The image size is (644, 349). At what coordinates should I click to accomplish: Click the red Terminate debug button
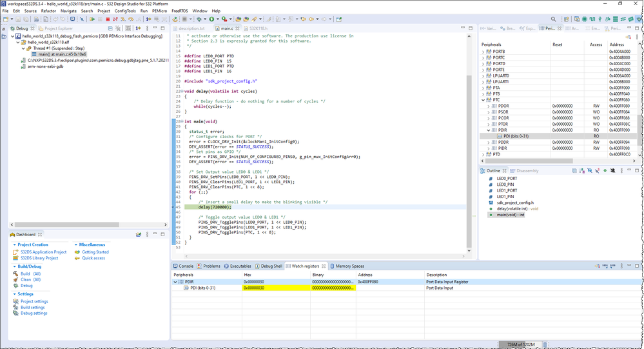[107, 19]
